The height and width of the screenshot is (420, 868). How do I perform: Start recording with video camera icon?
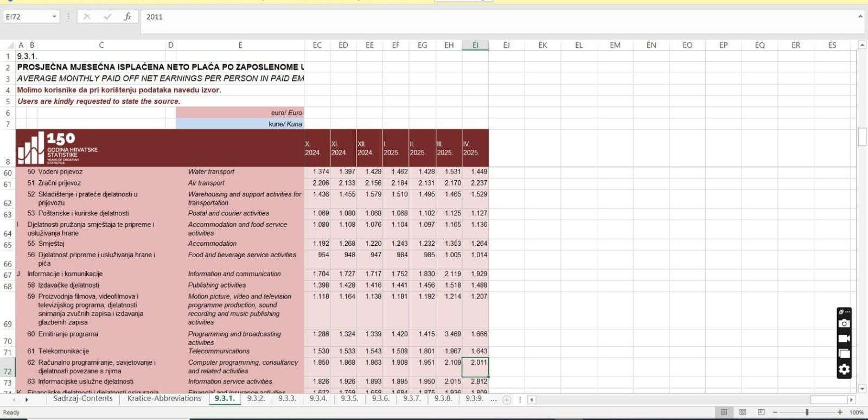(x=844, y=339)
